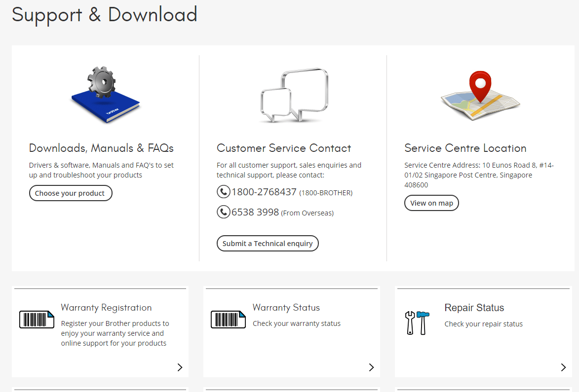Click the Service Centre Location heading
The image size is (579, 392).
pyautogui.click(x=465, y=148)
